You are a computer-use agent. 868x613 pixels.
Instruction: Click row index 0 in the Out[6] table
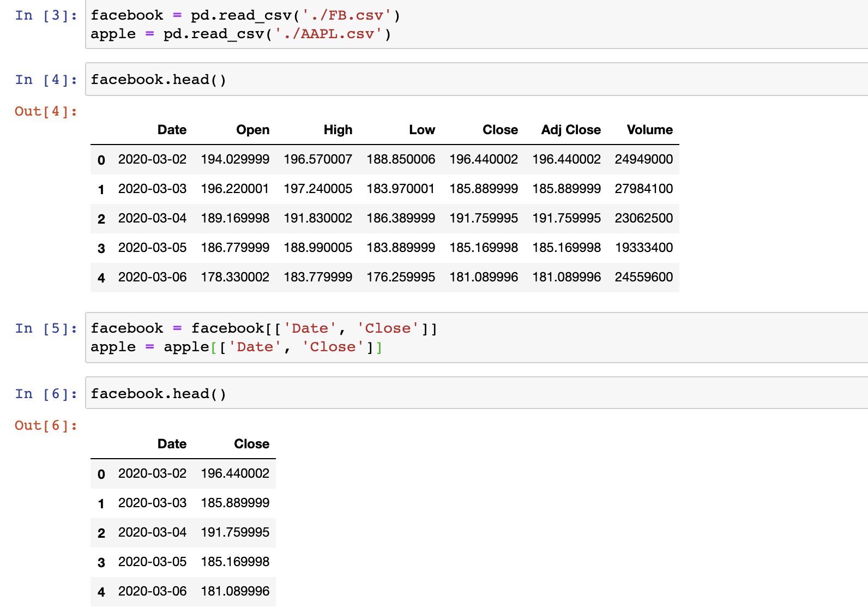101,474
